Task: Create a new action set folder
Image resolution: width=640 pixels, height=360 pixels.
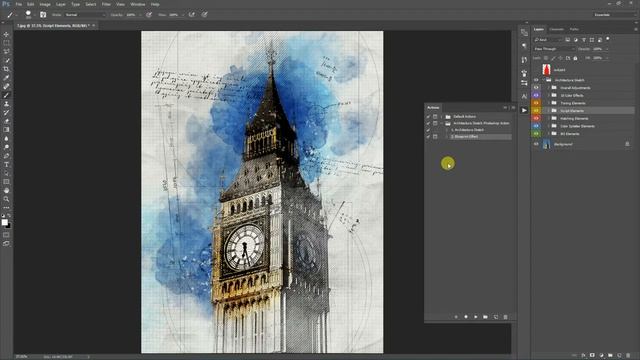Action: [485, 317]
